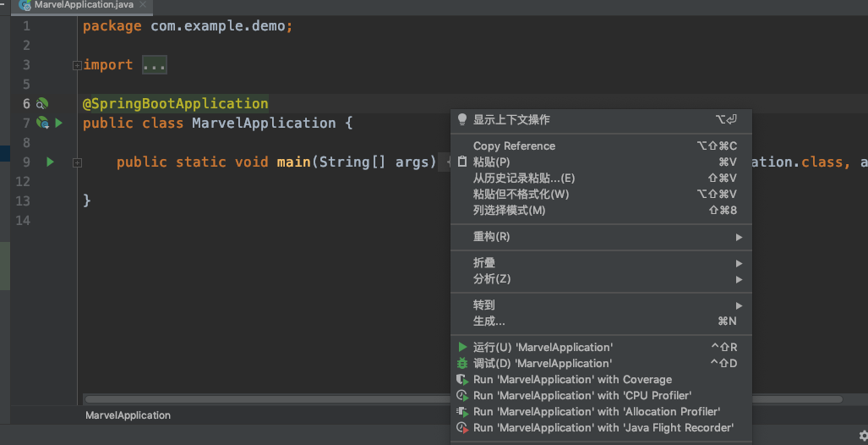Open the 折叠 submenu
The width and height of the screenshot is (868, 445).
click(601, 262)
